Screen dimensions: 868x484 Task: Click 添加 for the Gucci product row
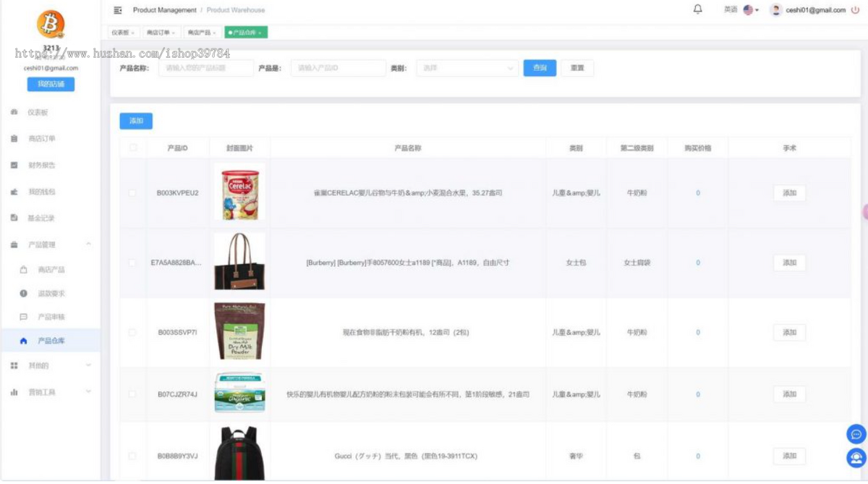tap(789, 456)
